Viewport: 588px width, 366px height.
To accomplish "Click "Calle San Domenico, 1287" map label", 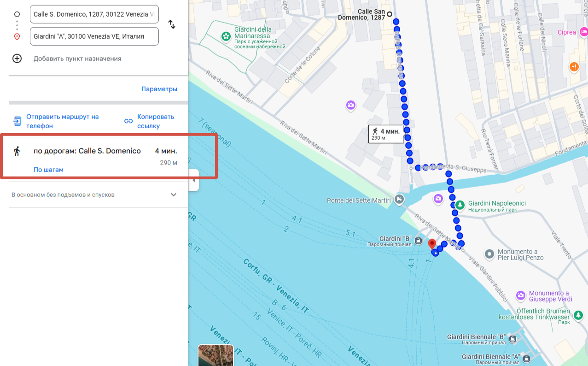I will pos(361,14).
